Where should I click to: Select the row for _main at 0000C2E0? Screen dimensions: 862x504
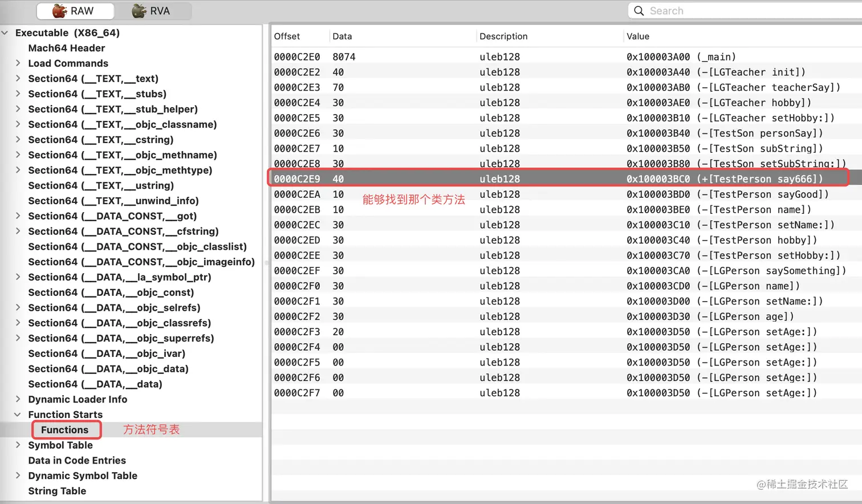[x=567, y=57]
